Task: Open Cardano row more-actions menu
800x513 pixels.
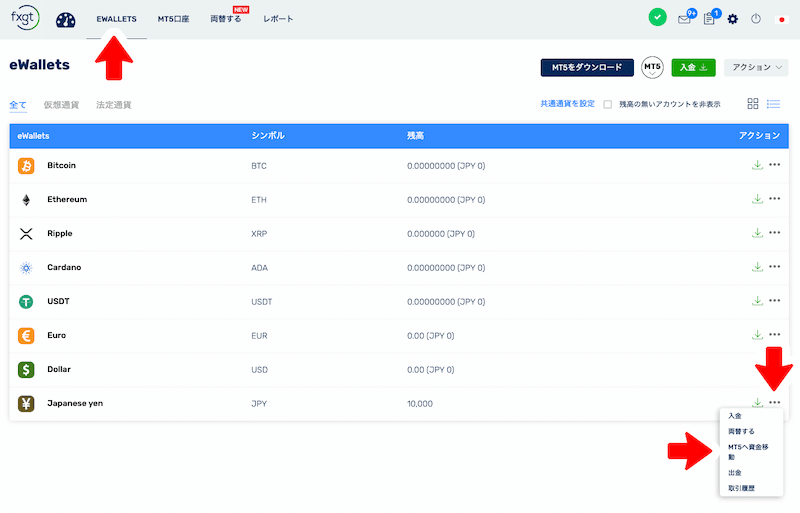Action: (774, 266)
